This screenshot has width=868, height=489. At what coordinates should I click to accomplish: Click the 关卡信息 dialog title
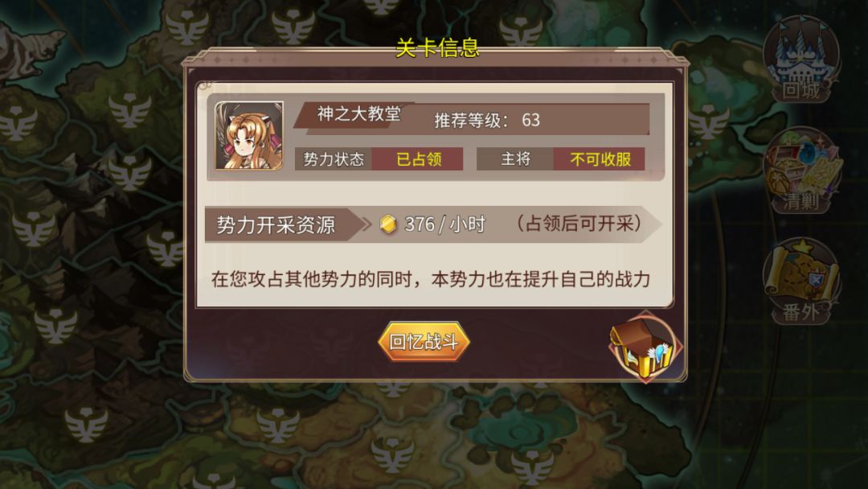436,48
